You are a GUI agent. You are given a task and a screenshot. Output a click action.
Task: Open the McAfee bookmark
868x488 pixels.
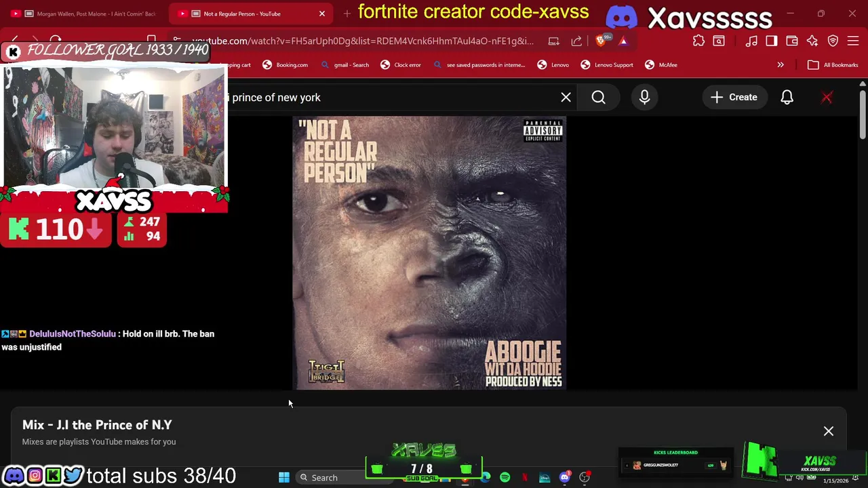(661, 65)
